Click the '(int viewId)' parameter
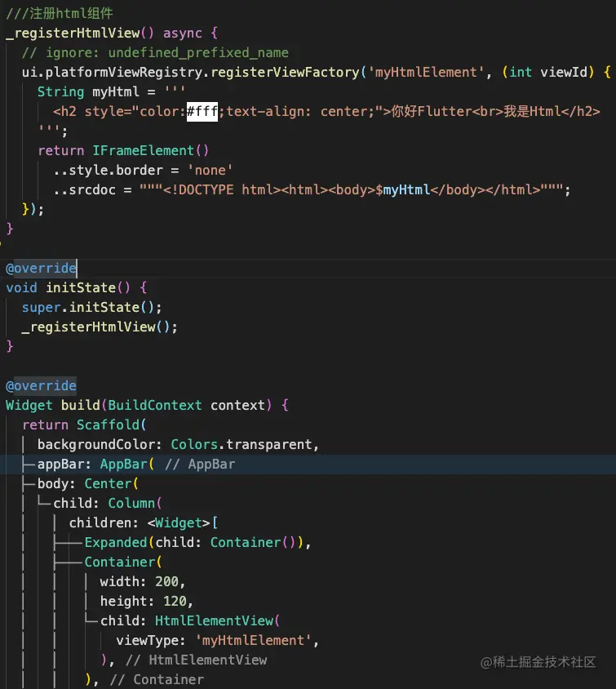 point(548,72)
